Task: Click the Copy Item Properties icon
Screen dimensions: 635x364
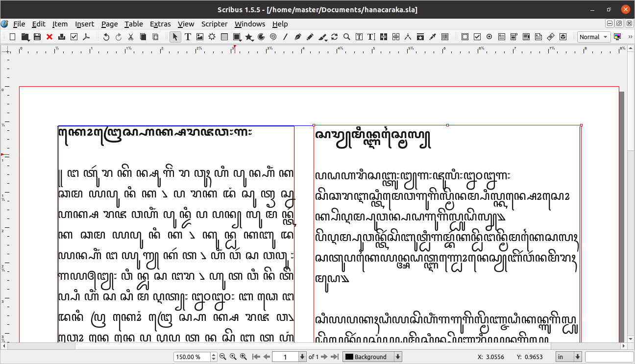Action: coord(420,37)
